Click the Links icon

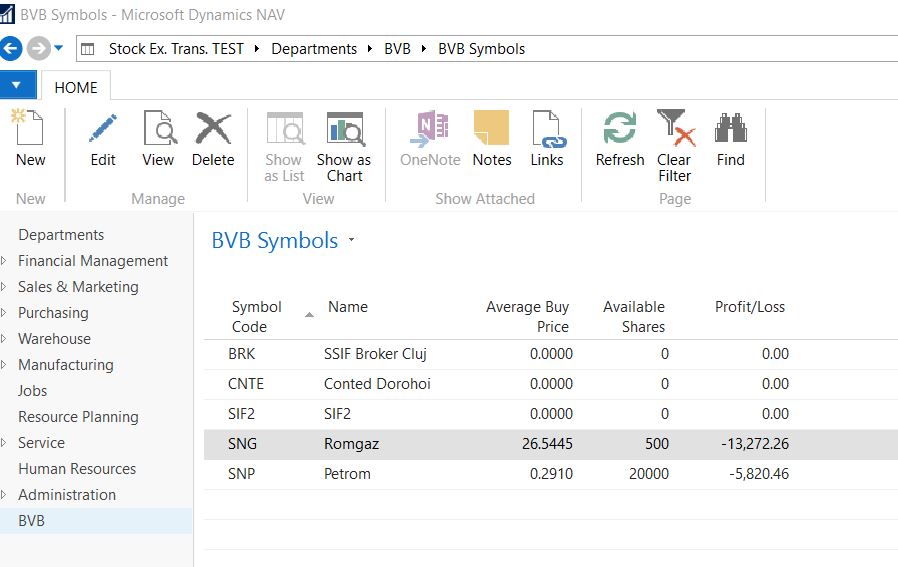(x=548, y=128)
